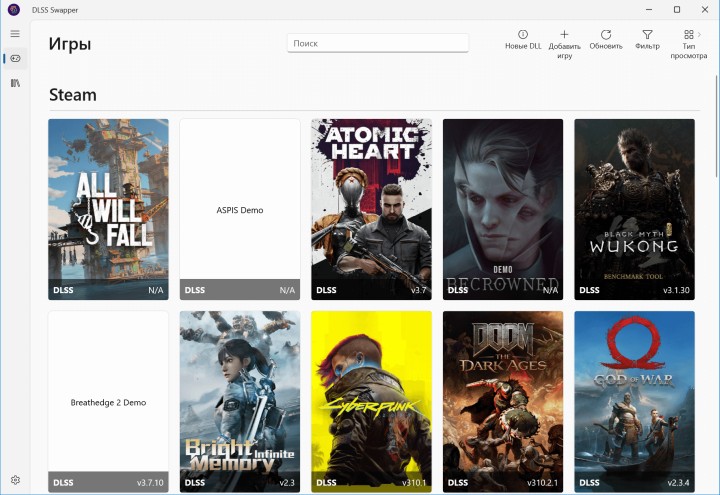720x495 pixels.
Task: Click the v3.1.30 version on Wukong card
Action: click(x=676, y=290)
